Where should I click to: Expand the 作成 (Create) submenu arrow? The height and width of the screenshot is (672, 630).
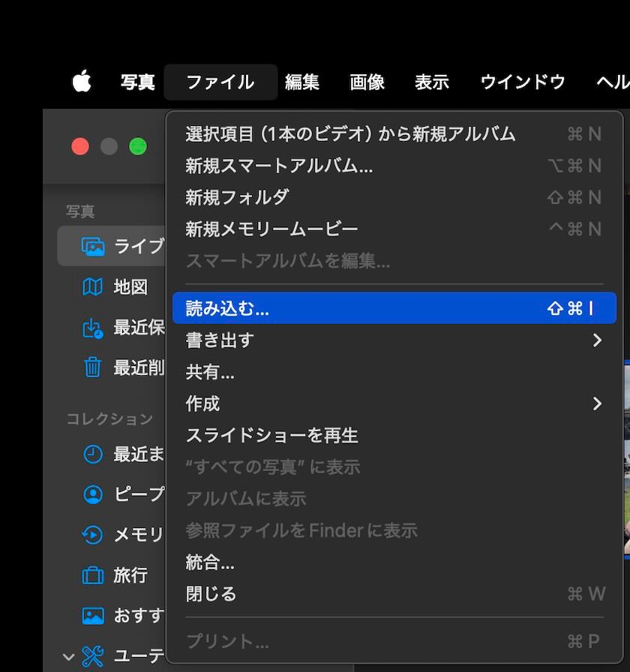click(597, 403)
